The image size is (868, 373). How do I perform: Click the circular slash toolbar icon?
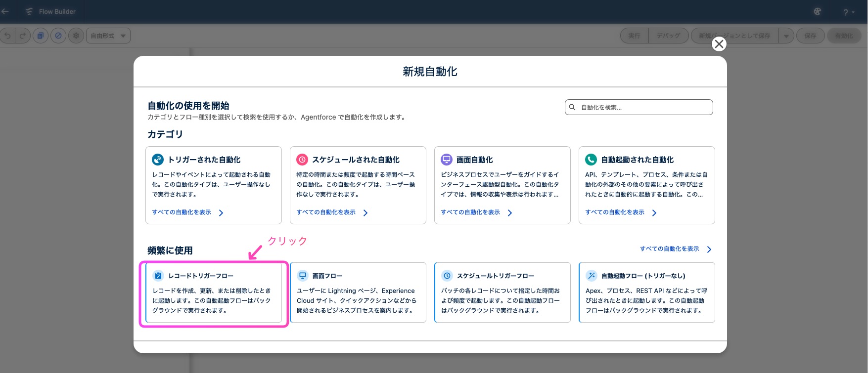point(58,36)
